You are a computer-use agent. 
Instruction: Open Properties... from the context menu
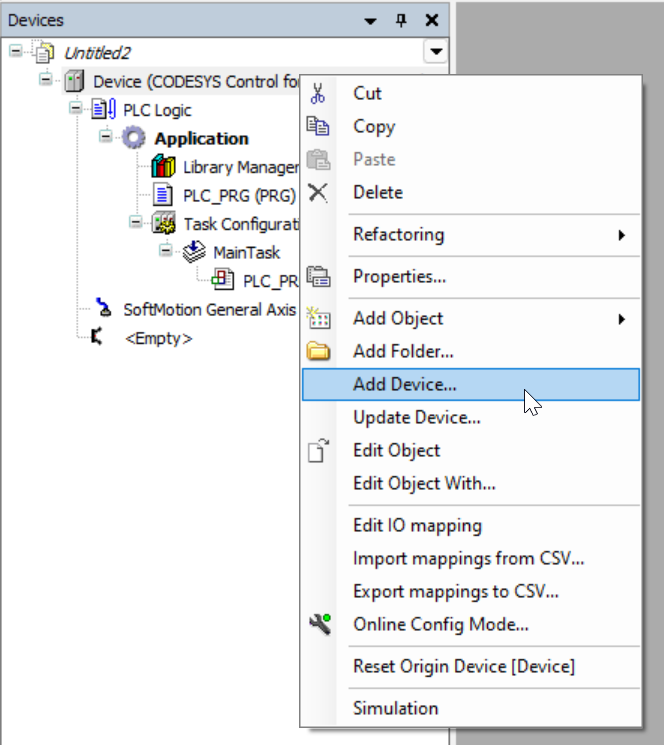click(471, 277)
